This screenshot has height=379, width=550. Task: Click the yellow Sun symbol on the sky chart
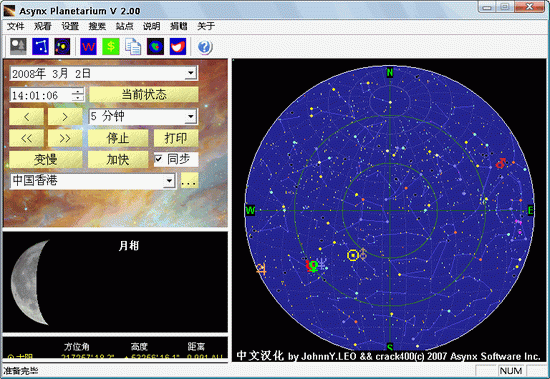353,255
